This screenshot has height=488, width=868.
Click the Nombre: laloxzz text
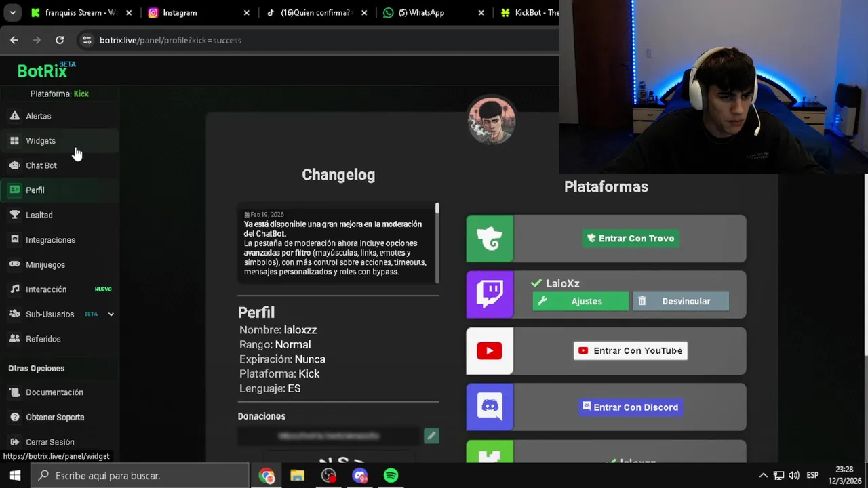278,330
